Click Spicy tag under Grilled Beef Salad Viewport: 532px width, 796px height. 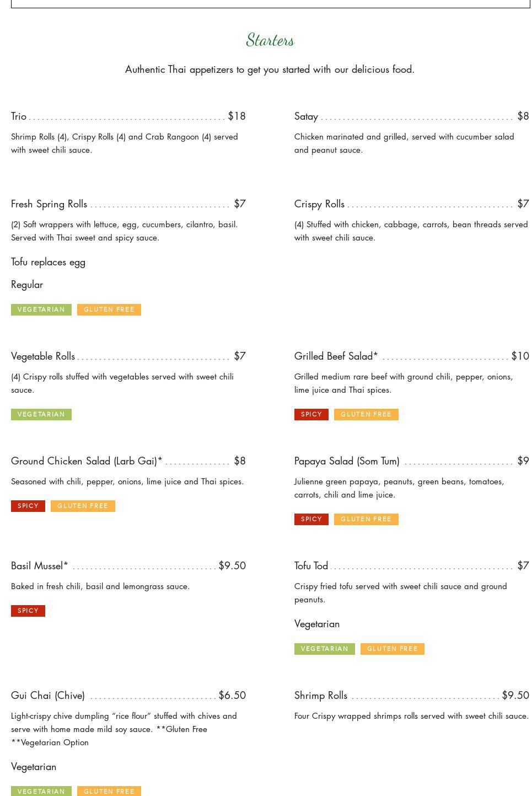click(x=311, y=414)
